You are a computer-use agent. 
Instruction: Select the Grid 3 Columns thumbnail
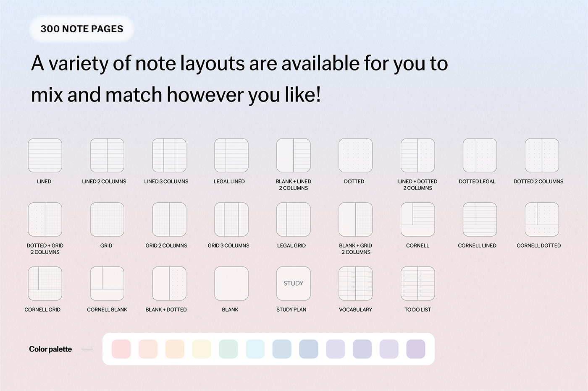231,220
